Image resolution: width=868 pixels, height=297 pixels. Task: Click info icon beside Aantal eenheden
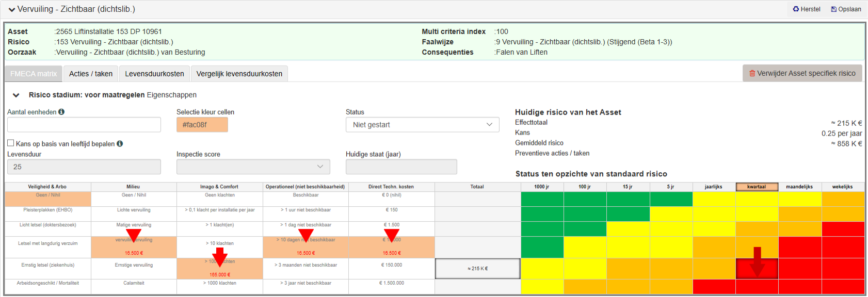[x=61, y=112]
